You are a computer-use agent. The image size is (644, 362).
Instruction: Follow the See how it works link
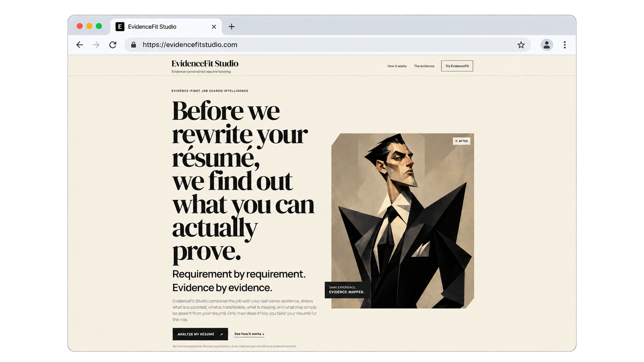coord(249,334)
